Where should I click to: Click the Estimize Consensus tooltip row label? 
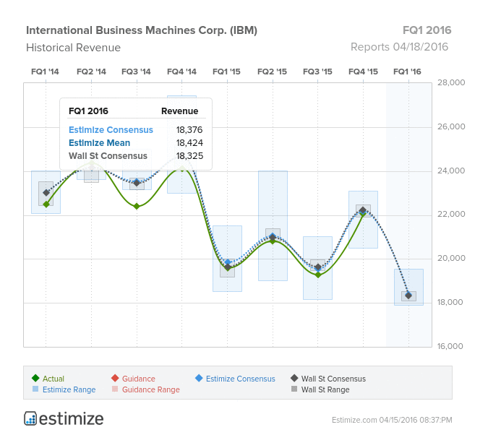111,130
